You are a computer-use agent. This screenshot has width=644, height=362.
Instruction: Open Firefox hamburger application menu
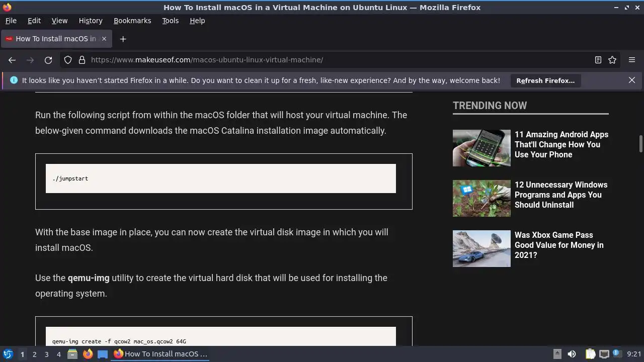click(x=632, y=60)
